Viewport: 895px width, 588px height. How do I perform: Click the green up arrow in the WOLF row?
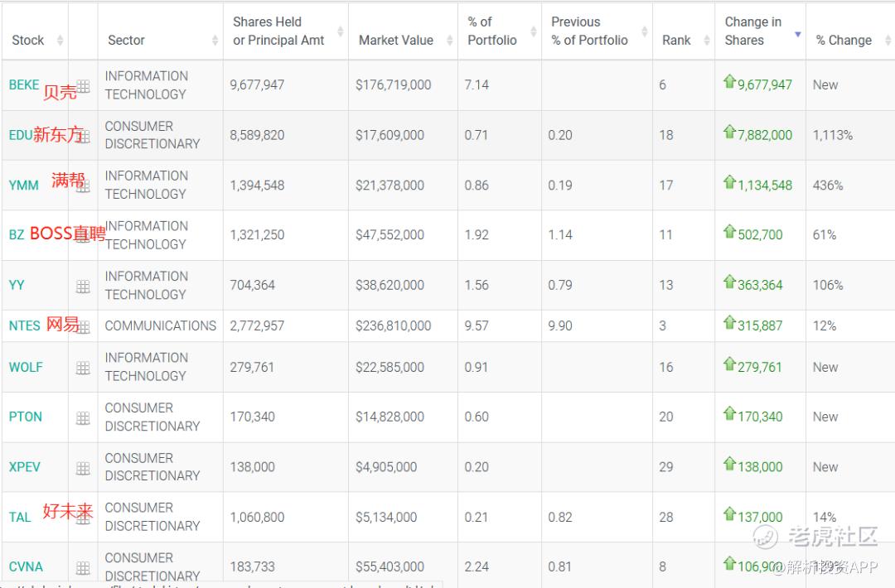pyautogui.click(x=729, y=364)
